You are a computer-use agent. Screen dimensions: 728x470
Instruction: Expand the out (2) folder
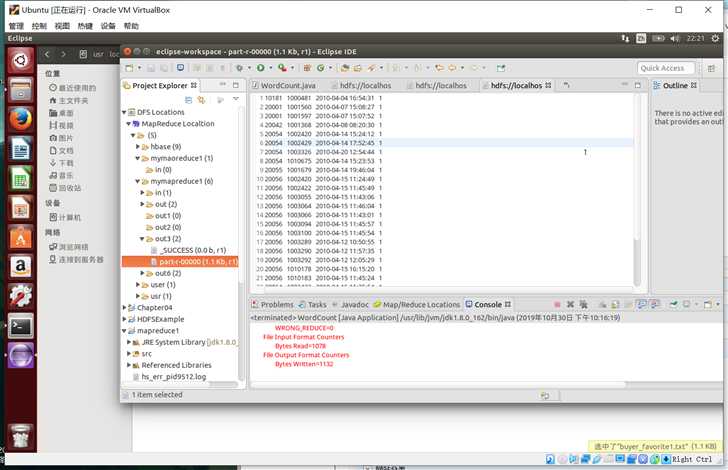[143, 204]
